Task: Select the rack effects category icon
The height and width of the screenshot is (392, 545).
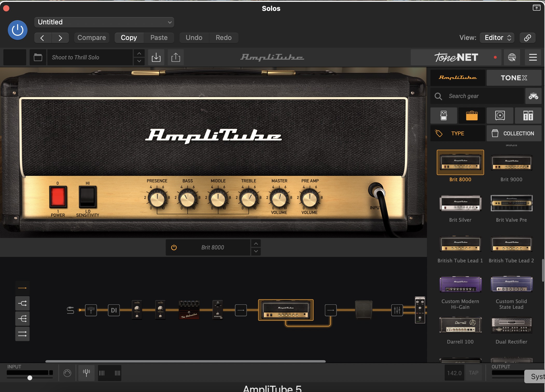Action: [528, 116]
